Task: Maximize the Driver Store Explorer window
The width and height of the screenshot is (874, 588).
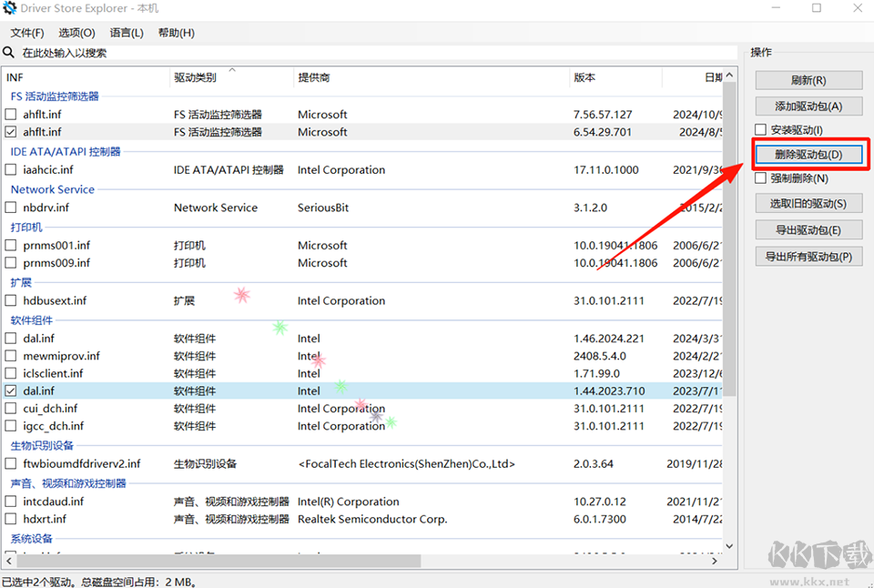Action: 817,8
